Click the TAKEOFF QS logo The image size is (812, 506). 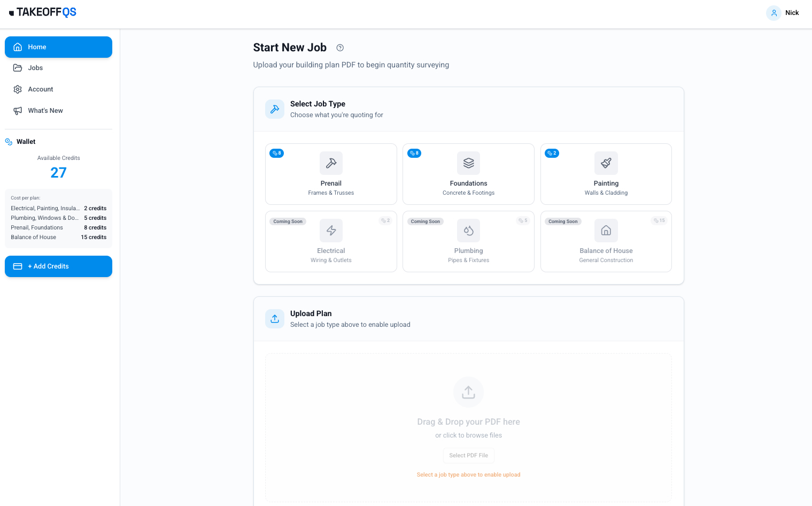(x=43, y=12)
